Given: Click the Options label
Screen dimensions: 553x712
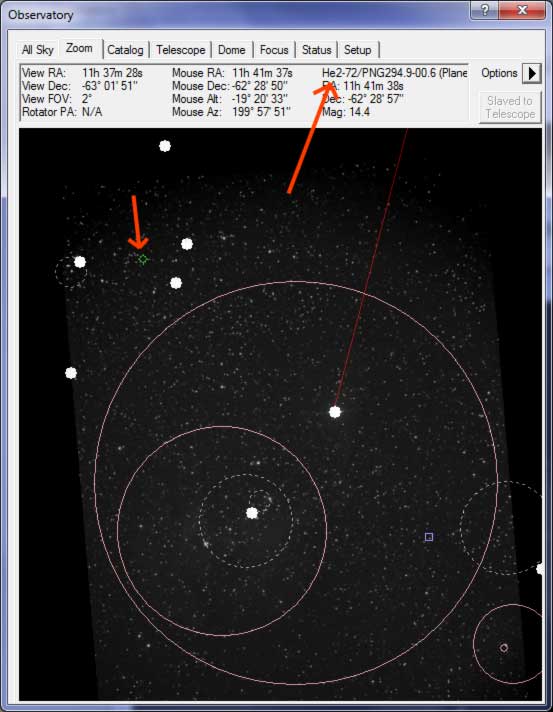Looking at the screenshot, I should pyautogui.click(x=499, y=73).
